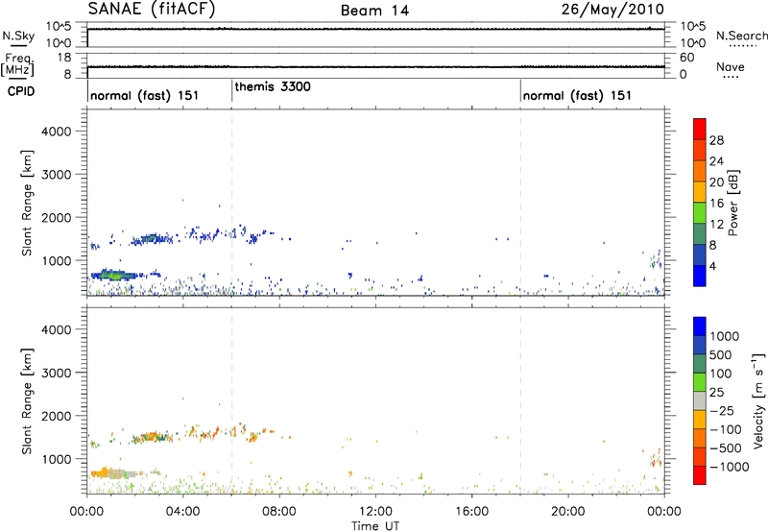Click the grey −25 to 25 velocity swatch

click(x=700, y=401)
